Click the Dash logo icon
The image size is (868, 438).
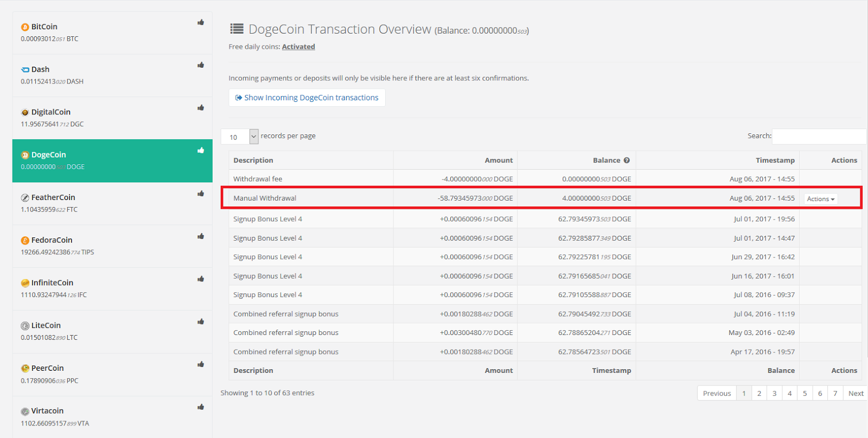click(x=25, y=70)
